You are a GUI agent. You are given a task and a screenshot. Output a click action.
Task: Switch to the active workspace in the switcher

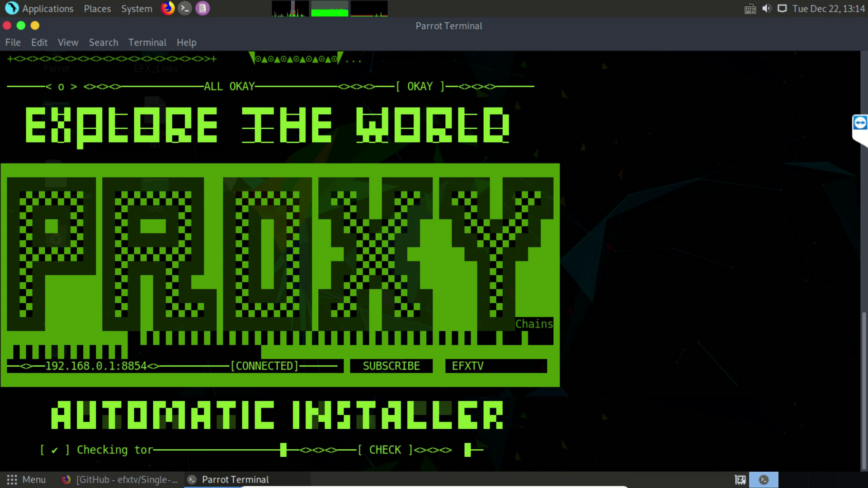(x=764, y=479)
